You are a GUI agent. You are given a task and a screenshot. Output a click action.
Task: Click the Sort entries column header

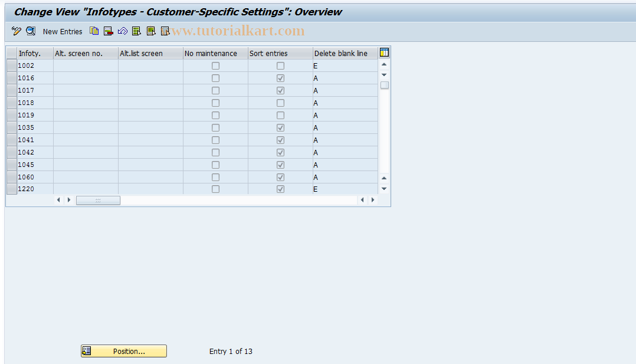click(x=280, y=53)
